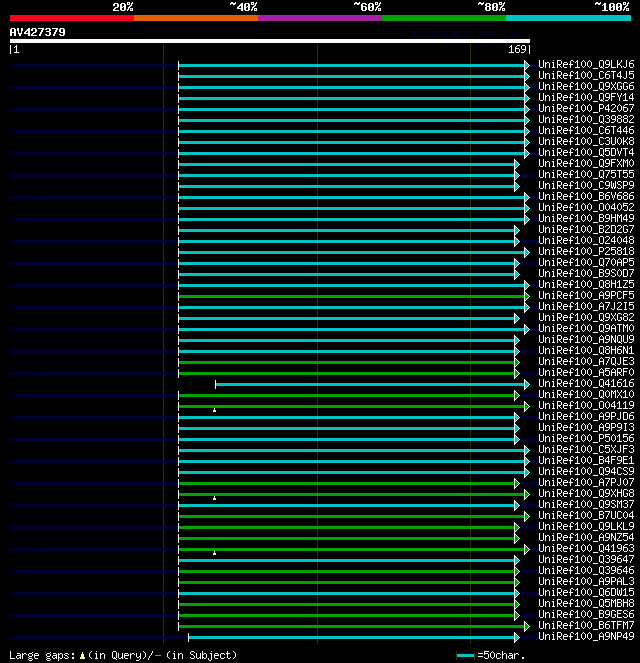Click the yellow gap marker under UniRef100_Q9XHG8
This screenshot has height=663, width=640.
214,498
